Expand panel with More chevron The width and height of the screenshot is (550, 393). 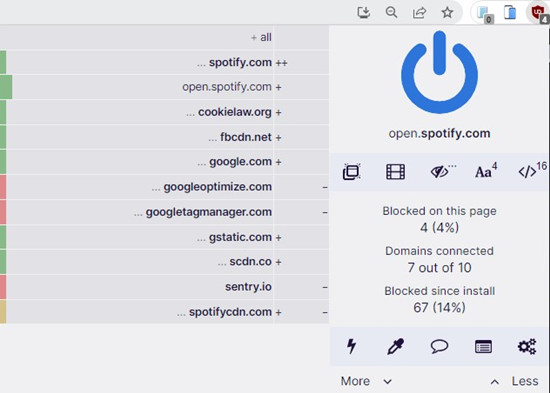click(366, 381)
